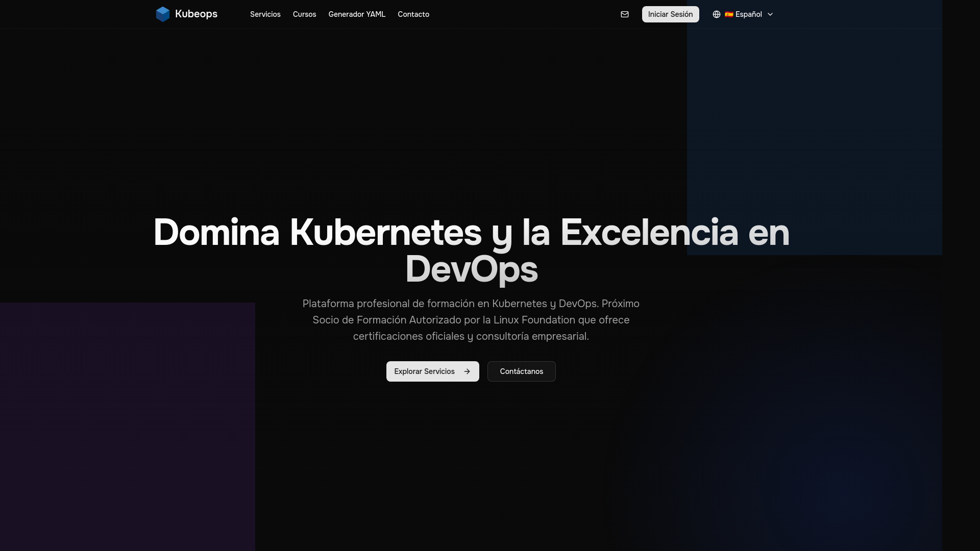Screen dimensions: 980x551
Task: Click the globe language icon
Action: (x=716, y=14)
